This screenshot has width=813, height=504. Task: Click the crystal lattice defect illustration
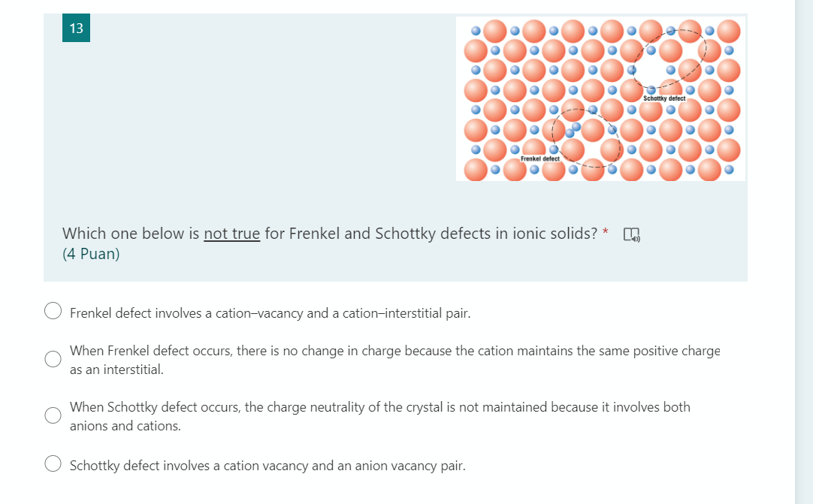[600, 99]
